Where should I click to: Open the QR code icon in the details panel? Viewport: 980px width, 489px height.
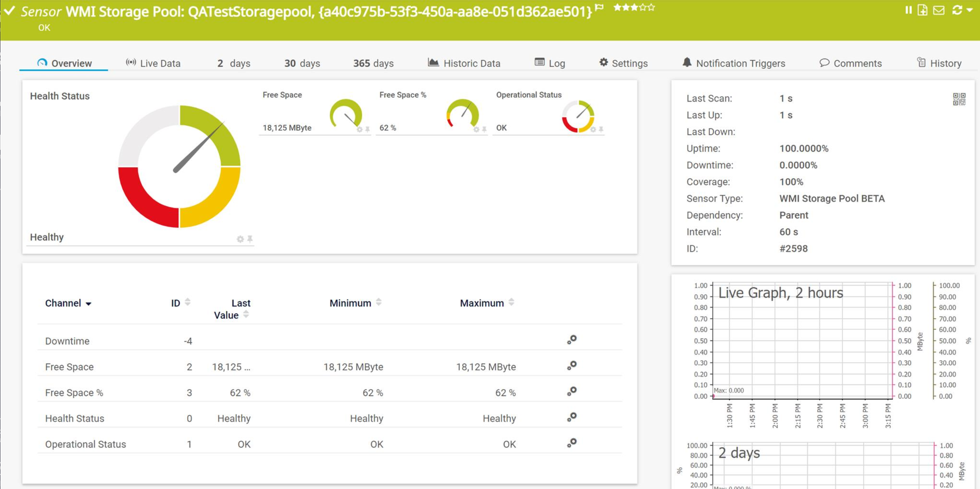coord(960,100)
